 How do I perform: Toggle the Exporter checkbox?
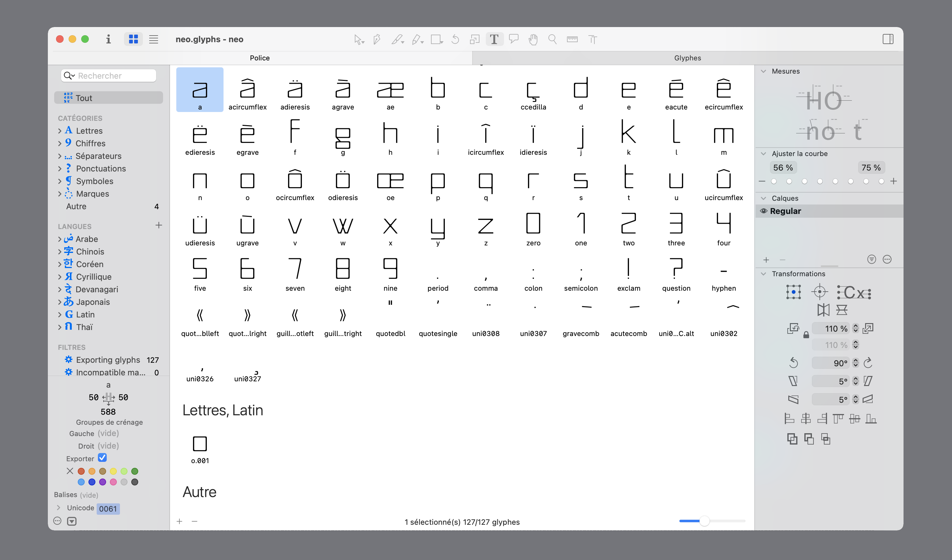(102, 458)
